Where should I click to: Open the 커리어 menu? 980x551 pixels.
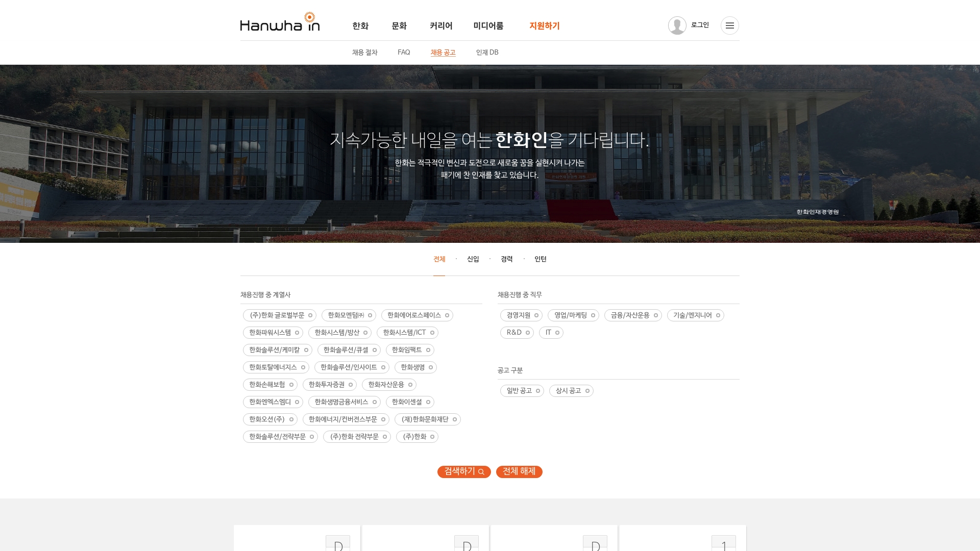pyautogui.click(x=441, y=26)
